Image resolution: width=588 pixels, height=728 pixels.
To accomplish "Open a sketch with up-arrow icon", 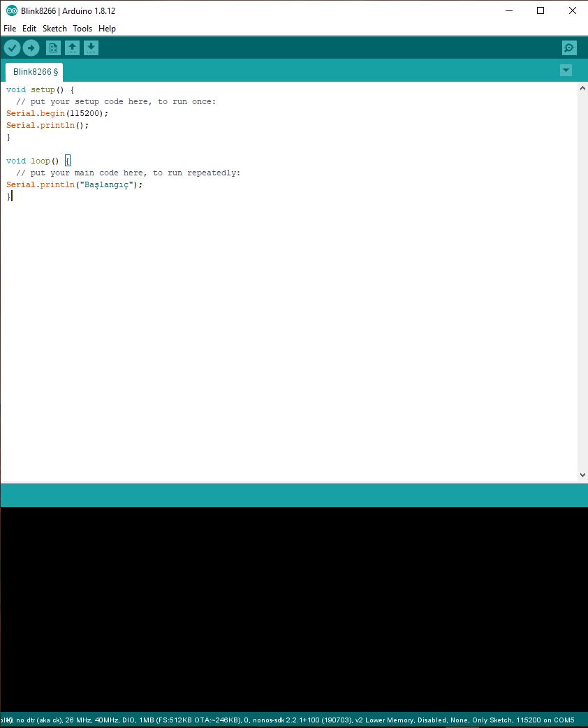I will pos(72,48).
